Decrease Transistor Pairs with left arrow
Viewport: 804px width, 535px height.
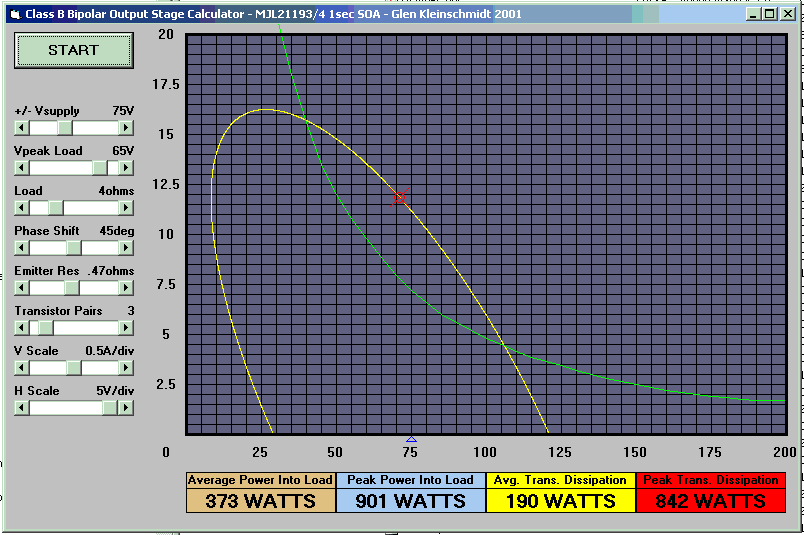(22, 328)
